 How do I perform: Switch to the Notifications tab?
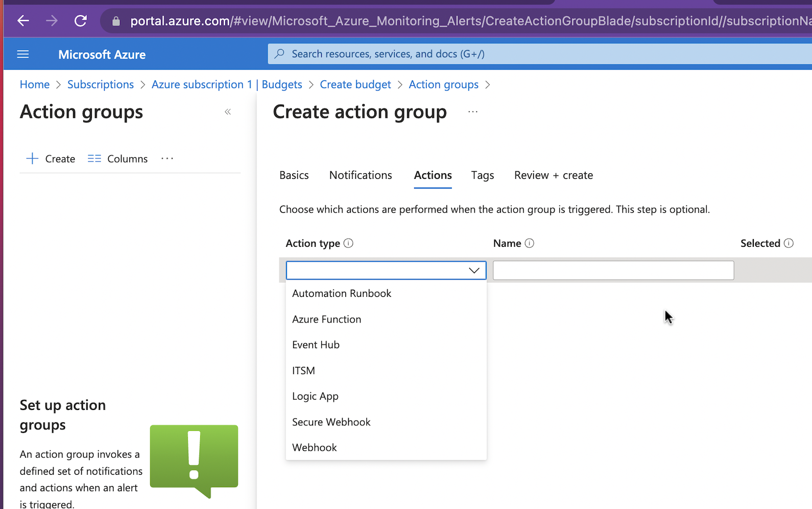pyautogui.click(x=361, y=175)
